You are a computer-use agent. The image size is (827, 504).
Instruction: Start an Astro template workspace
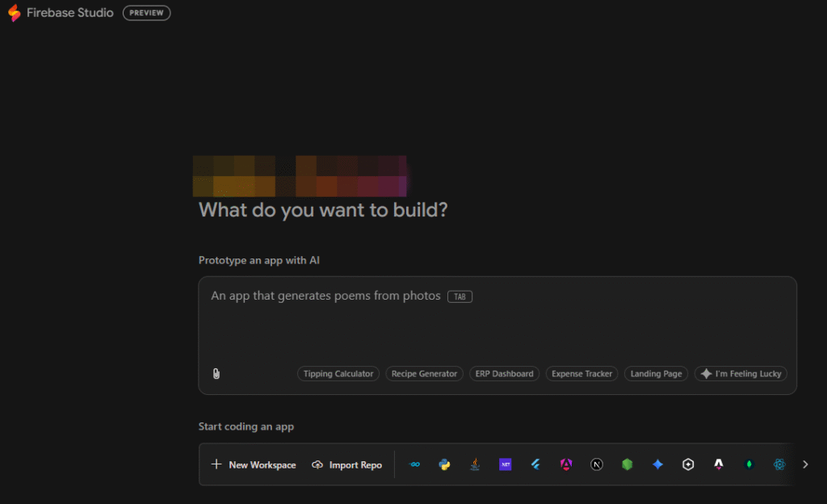pyautogui.click(x=718, y=464)
